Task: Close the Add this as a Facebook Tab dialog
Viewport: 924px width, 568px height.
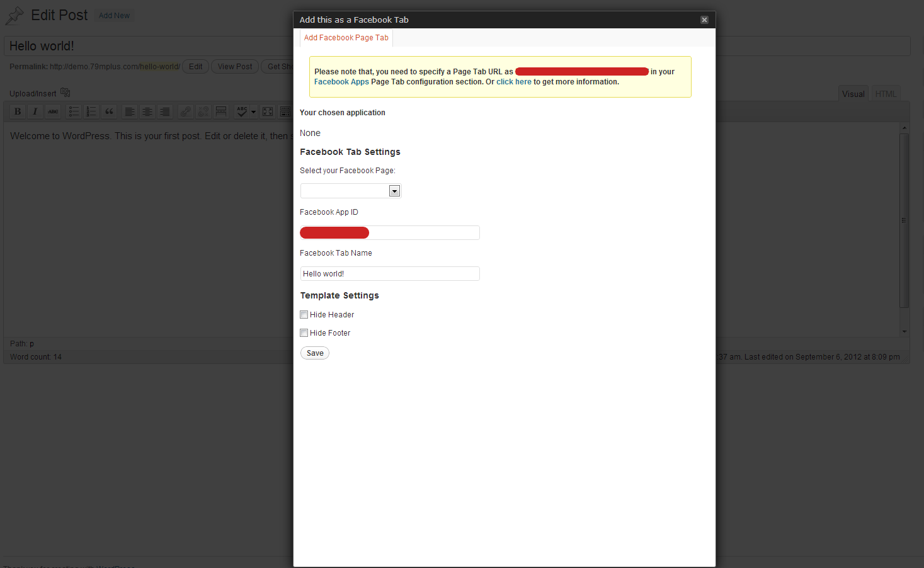Action: click(704, 20)
